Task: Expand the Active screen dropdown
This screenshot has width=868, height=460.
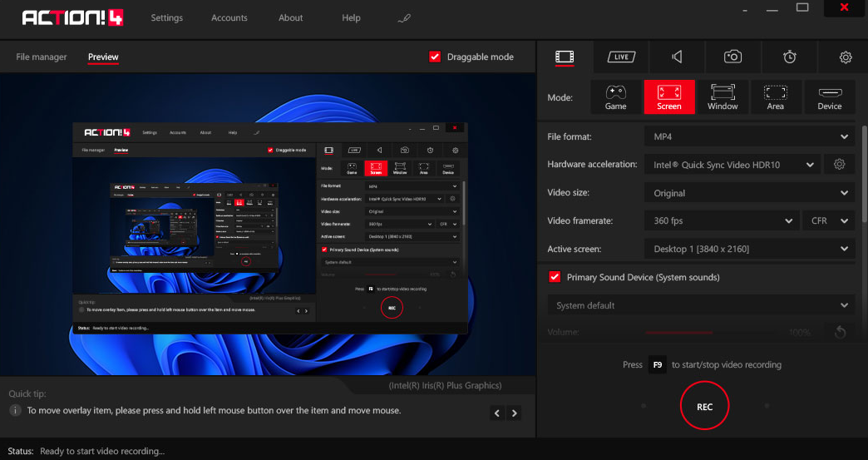Action: tap(748, 249)
